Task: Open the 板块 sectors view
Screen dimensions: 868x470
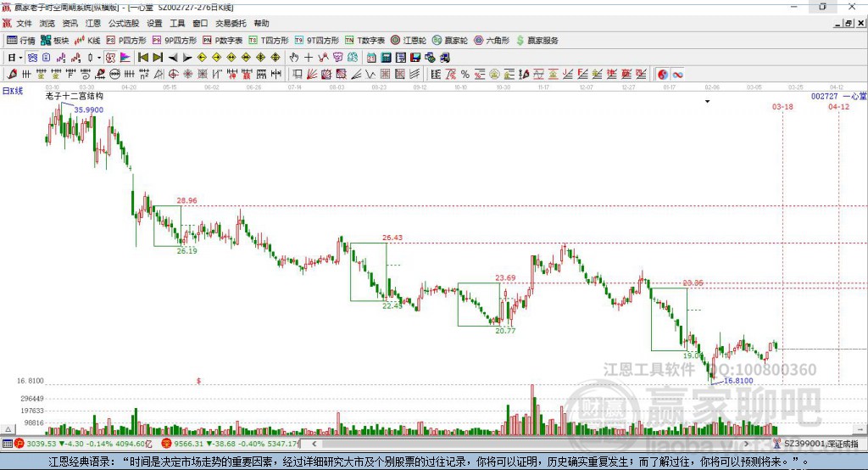Action: 54,41
